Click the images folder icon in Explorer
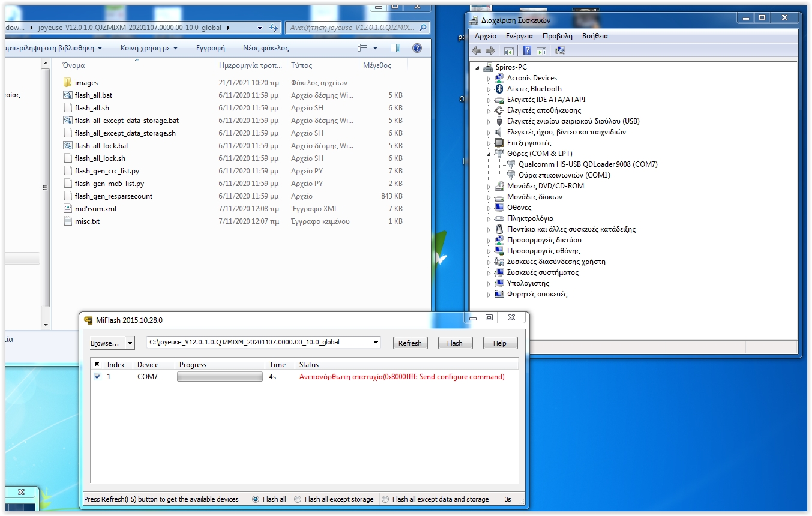Image resolution: width=812 pixels, height=516 pixels. pyautogui.click(x=68, y=83)
